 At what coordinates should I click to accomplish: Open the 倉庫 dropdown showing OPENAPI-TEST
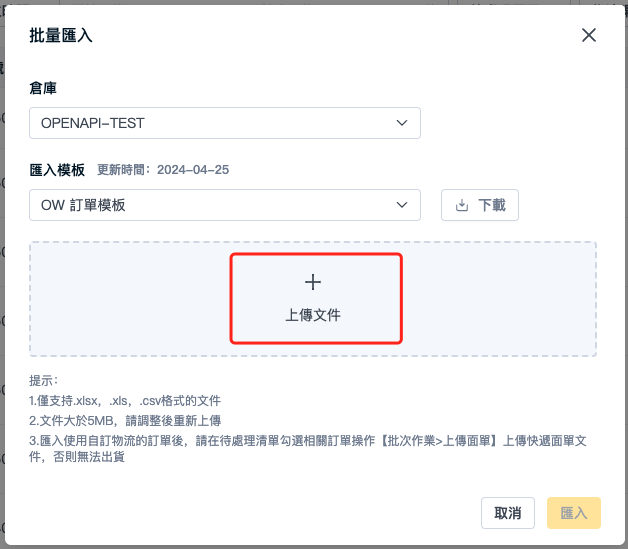click(x=225, y=123)
